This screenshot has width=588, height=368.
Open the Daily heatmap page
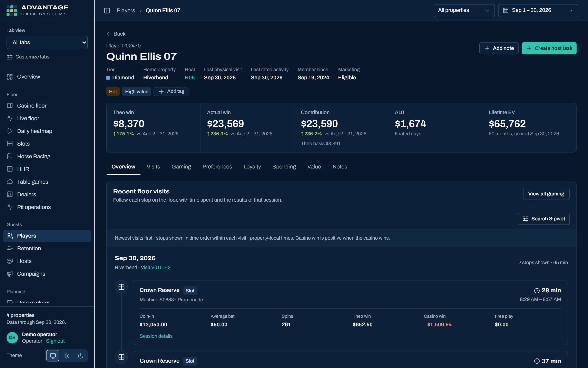(x=47, y=131)
